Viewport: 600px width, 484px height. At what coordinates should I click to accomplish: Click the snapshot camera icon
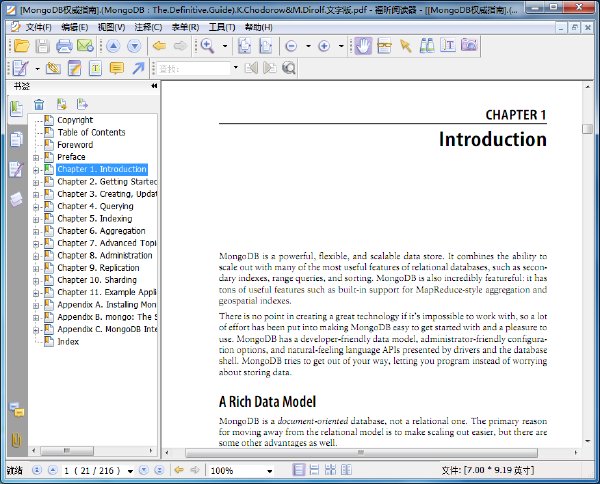coord(469,46)
